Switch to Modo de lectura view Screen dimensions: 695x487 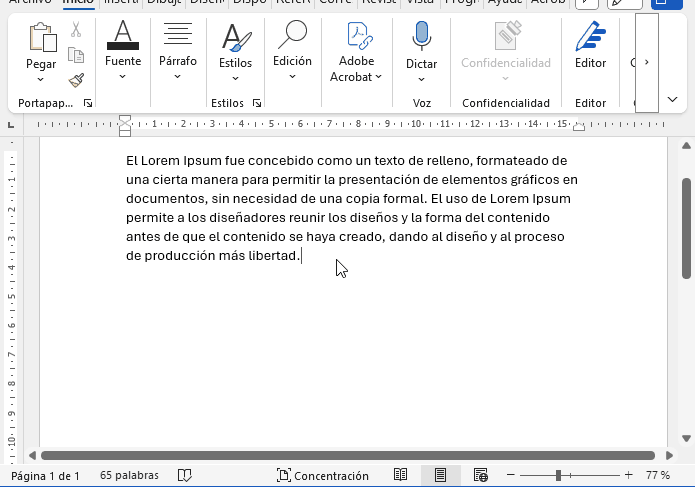(400, 476)
